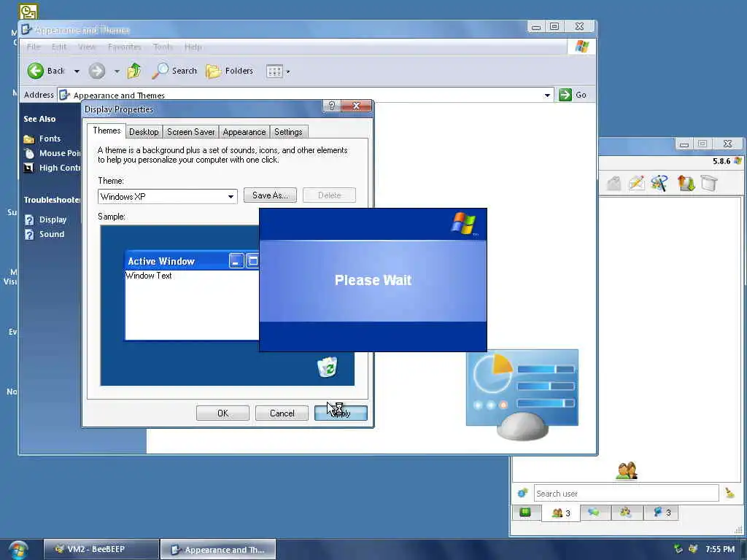Click the OK button

pos(222,413)
